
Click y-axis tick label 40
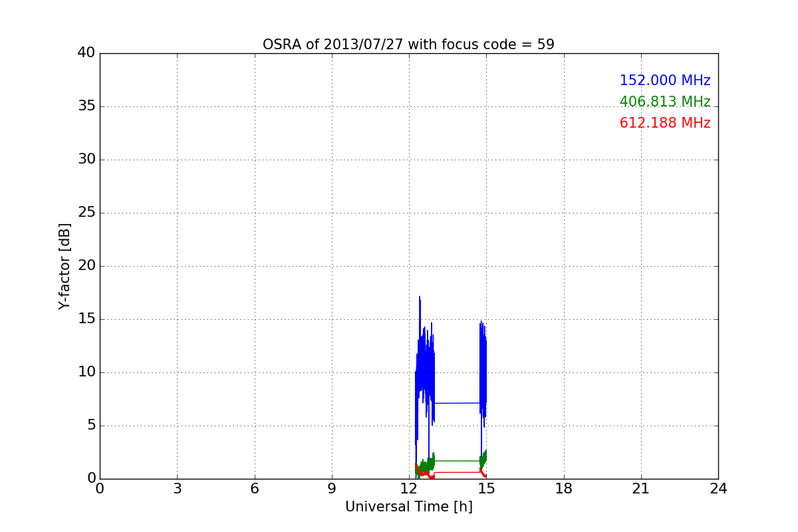click(x=86, y=53)
